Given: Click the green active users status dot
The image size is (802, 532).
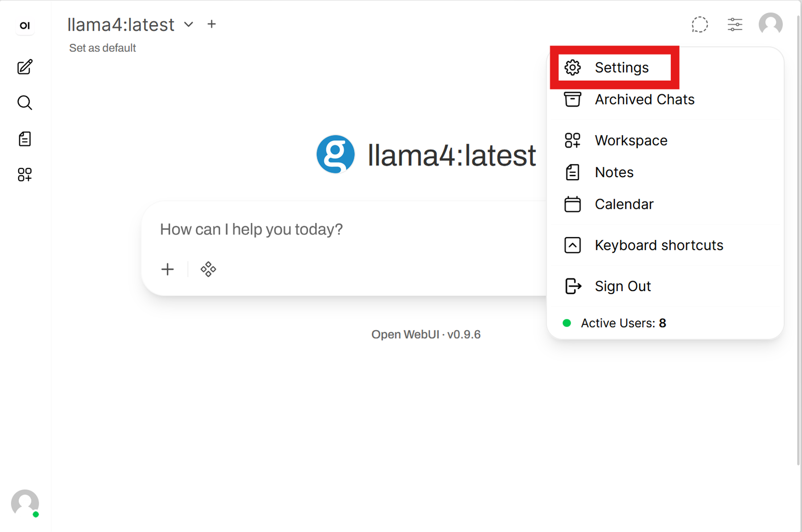Looking at the screenshot, I should (567, 323).
